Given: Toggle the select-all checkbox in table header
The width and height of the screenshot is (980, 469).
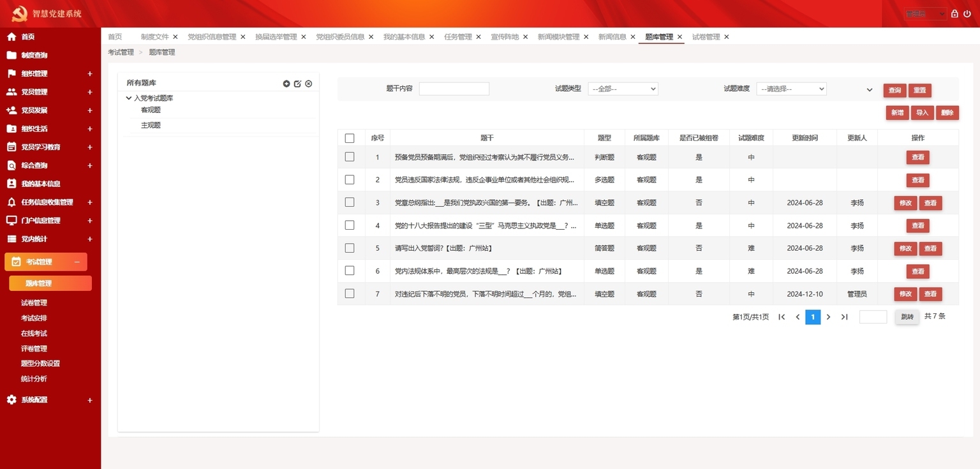Looking at the screenshot, I should coord(350,138).
